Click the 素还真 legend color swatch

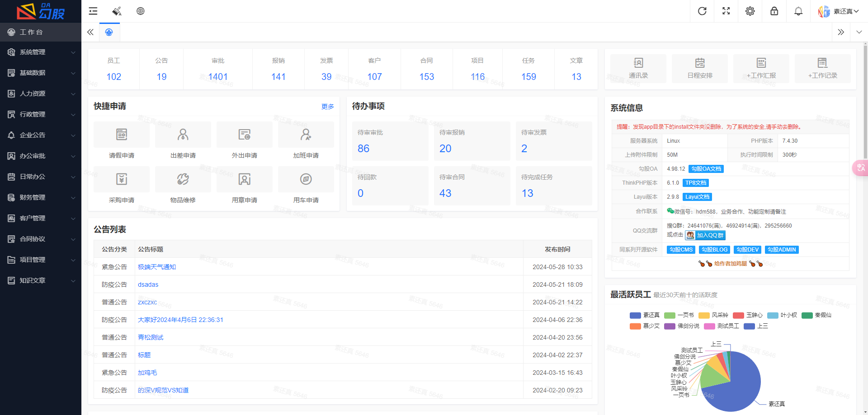(x=635, y=315)
